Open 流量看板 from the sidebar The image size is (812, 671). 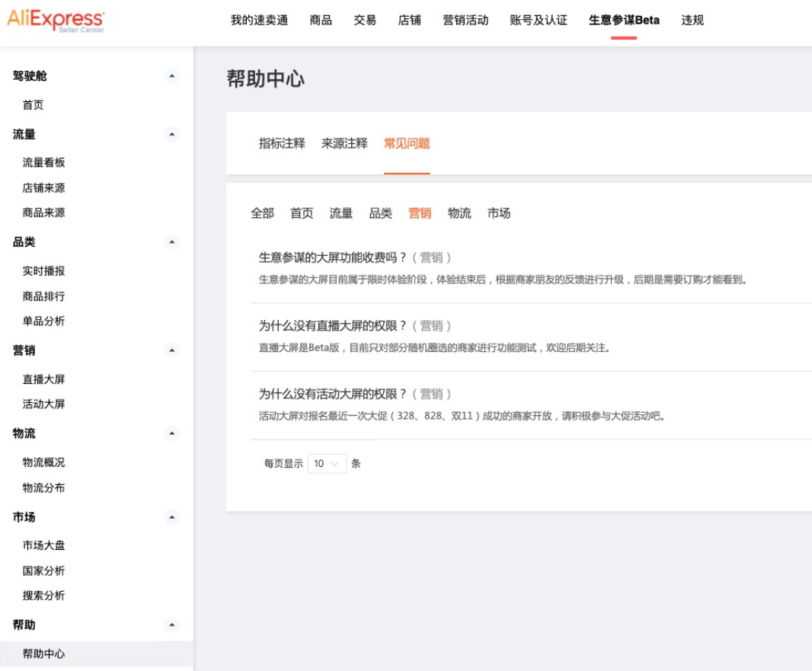click(x=43, y=162)
